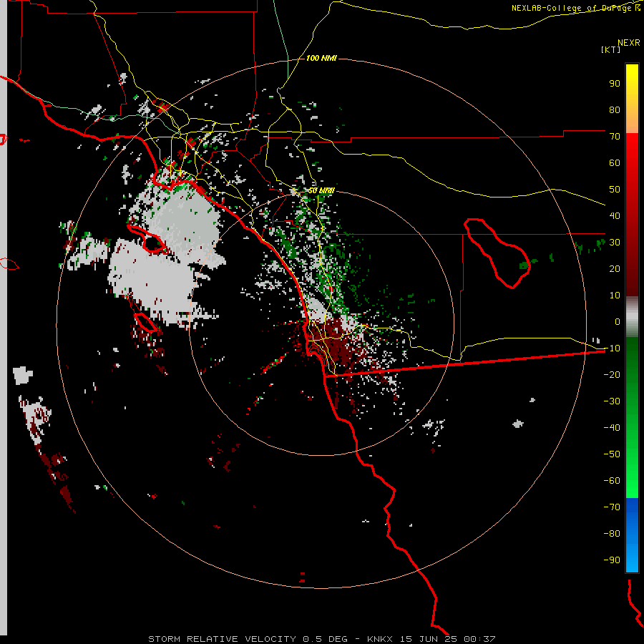Click the -90 value on the velocity scale
The image size is (644, 644).
click(612, 560)
